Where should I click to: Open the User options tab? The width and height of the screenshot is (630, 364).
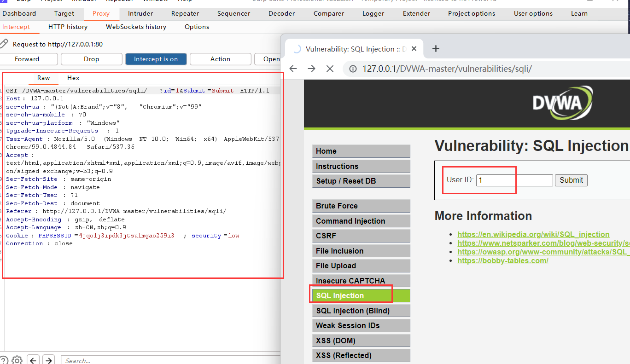[x=533, y=13]
